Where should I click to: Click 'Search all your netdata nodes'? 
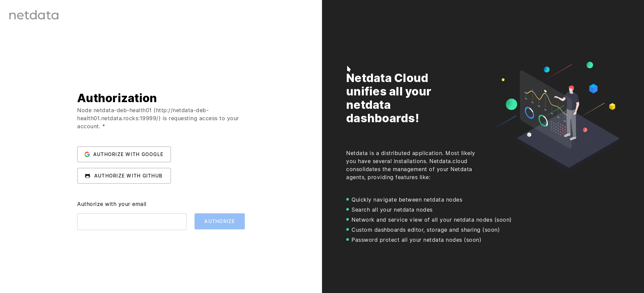[x=392, y=210]
